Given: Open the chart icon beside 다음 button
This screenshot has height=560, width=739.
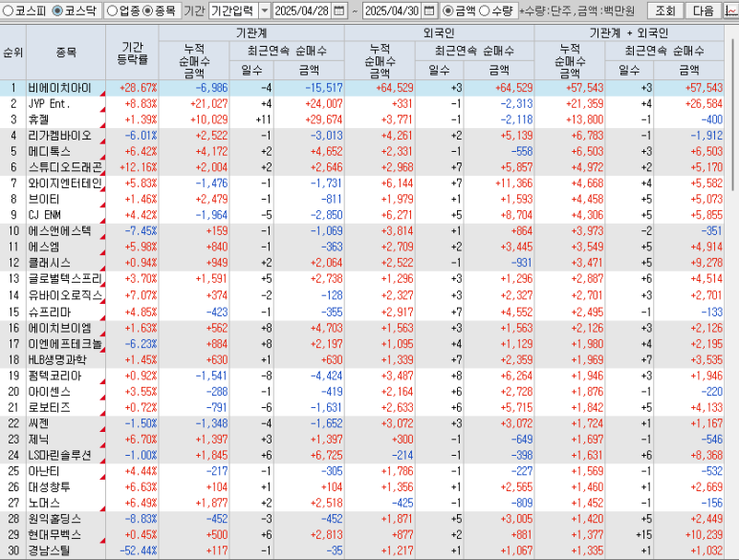Looking at the screenshot, I should (731, 11).
